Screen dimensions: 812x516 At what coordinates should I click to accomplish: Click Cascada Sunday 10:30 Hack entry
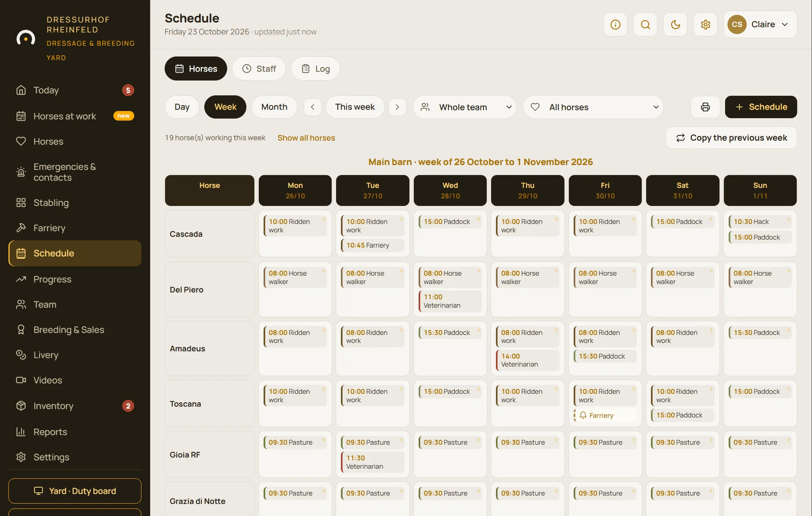(760, 222)
